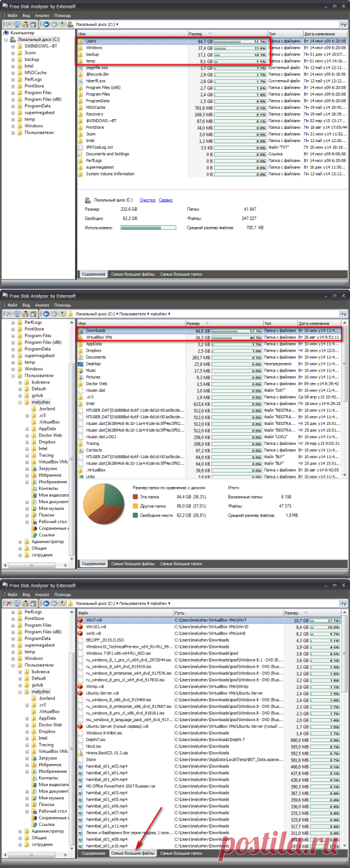
Task: Click Up-folder icon in middle window toolbar
Action: tap(62, 314)
